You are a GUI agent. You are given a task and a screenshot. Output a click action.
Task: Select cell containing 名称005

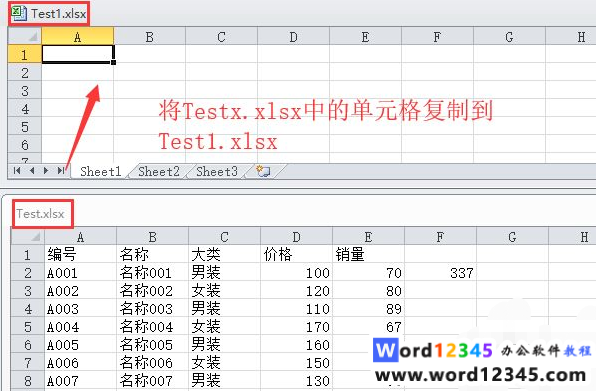pyautogui.click(x=152, y=345)
